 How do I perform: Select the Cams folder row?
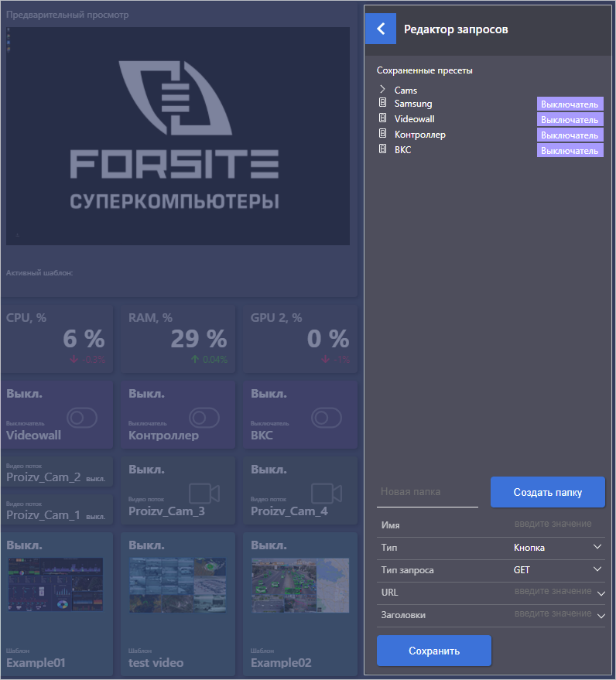coord(490,90)
